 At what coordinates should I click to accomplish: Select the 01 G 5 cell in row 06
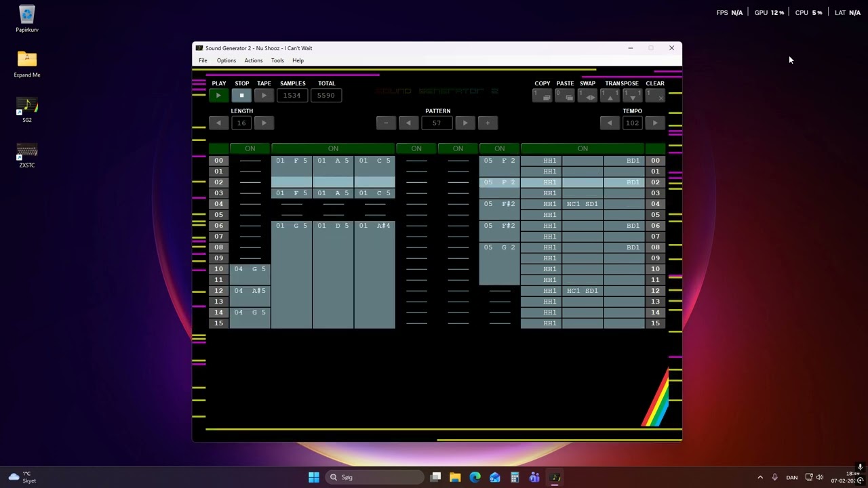pyautogui.click(x=292, y=226)
